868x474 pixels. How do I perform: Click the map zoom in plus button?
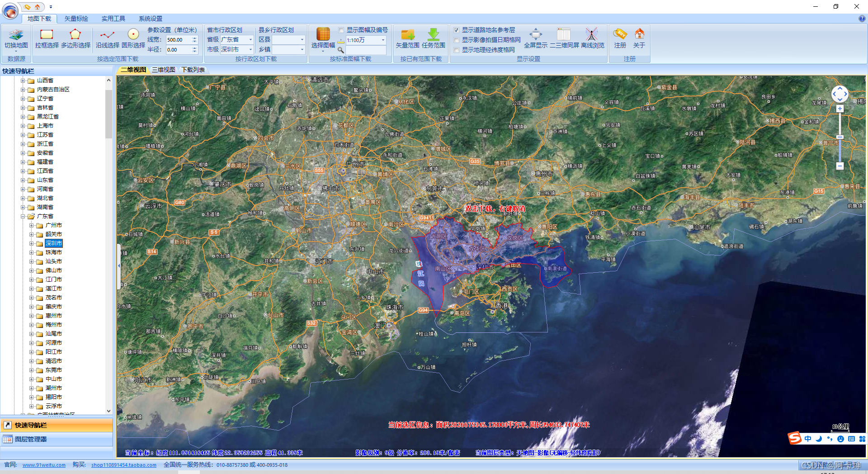840,109
